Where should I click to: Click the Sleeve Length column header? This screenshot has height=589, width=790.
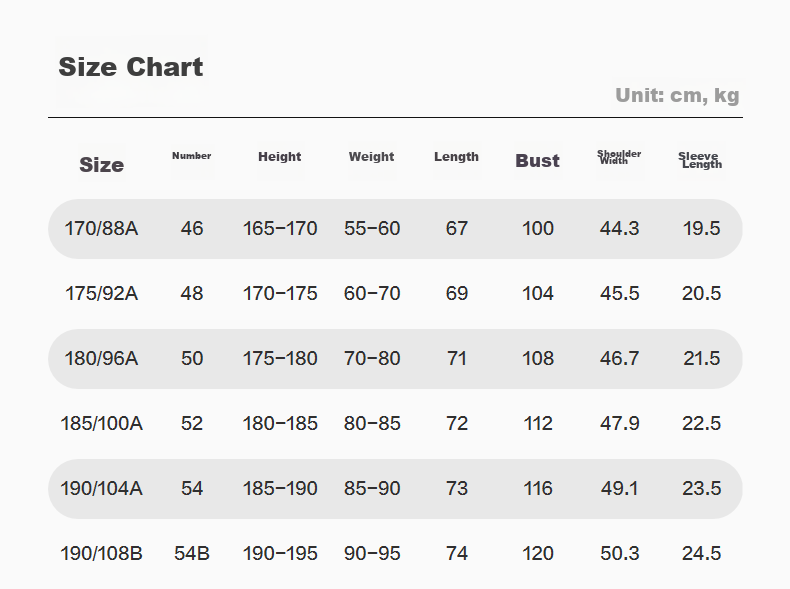(x=700, y=160)
